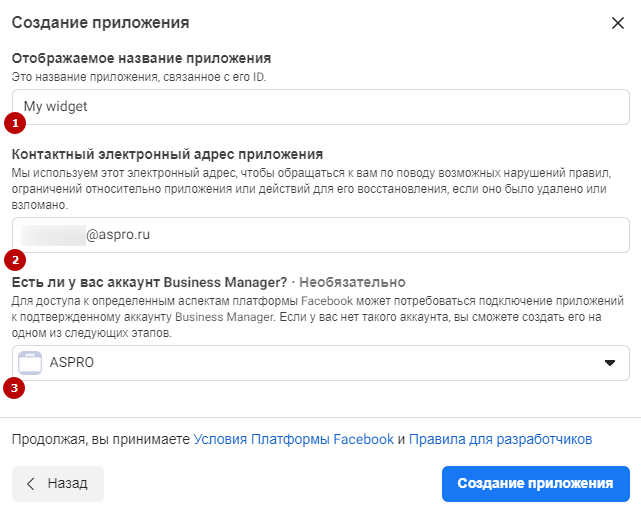Select the red step marker numbered 2
The width and height of the screenshot is (641, 505).
[x=15, y=260]
